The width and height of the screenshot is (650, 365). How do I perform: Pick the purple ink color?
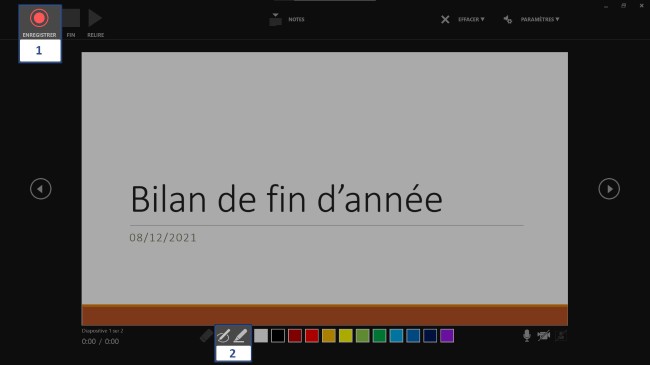[447, 336]
